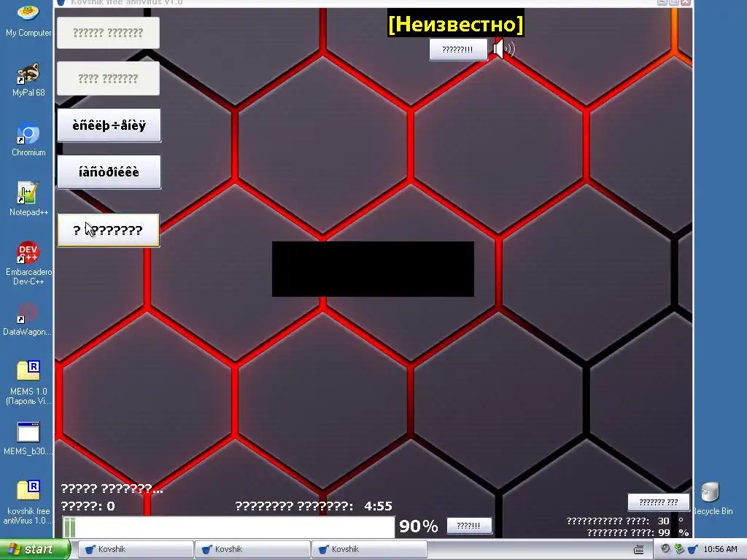Click the '????!!!' button next to 90%

tap(469, 526)
